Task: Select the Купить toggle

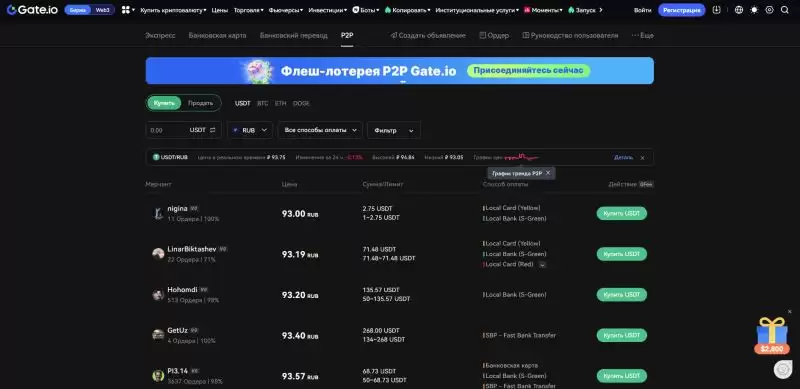Action: [x=164, y=103]
